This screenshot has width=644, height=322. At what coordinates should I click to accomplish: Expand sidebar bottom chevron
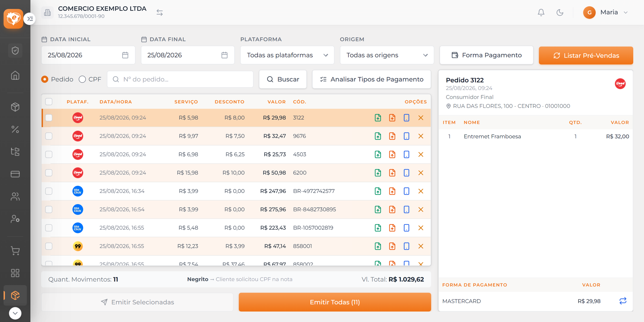(15, 313)
